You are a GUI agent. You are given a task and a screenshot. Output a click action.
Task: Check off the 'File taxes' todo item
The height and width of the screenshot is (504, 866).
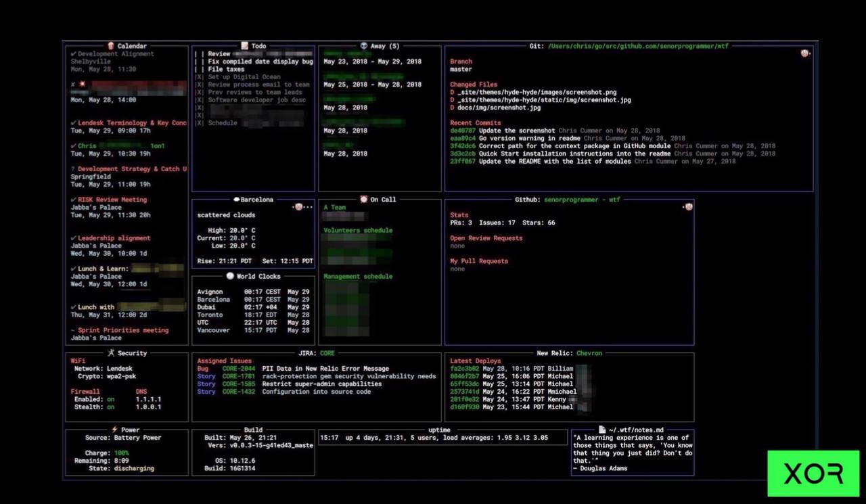coord(199,69)
